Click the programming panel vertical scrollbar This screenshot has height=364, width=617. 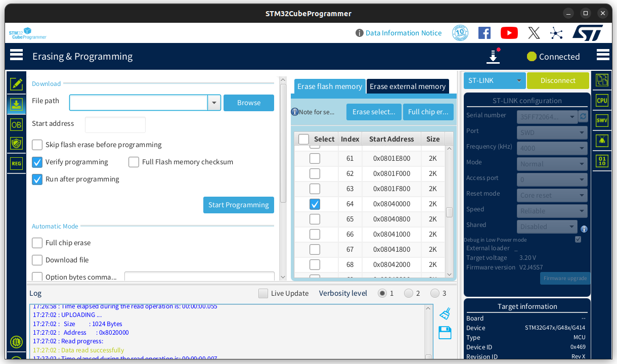click(x=283, y=144)
